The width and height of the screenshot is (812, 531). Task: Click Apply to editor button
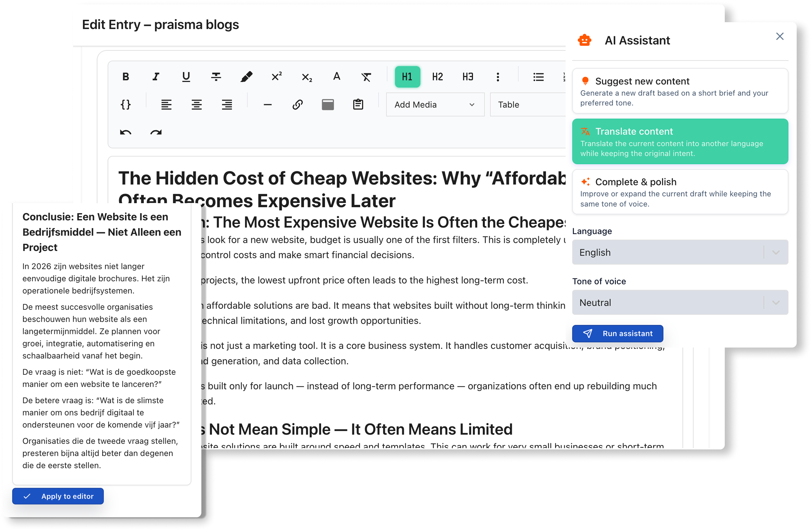click(x=58, y=496)
